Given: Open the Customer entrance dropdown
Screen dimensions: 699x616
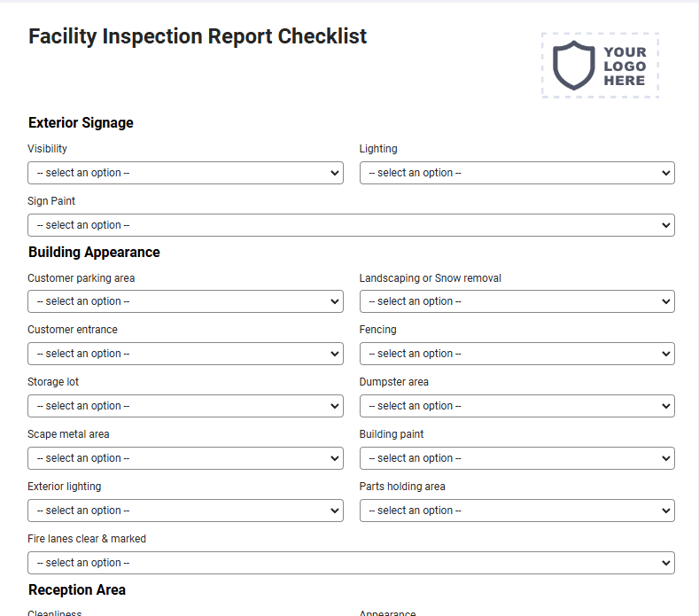Looking at the screenshot, I should pyautogui.click(x=185, y=354).
